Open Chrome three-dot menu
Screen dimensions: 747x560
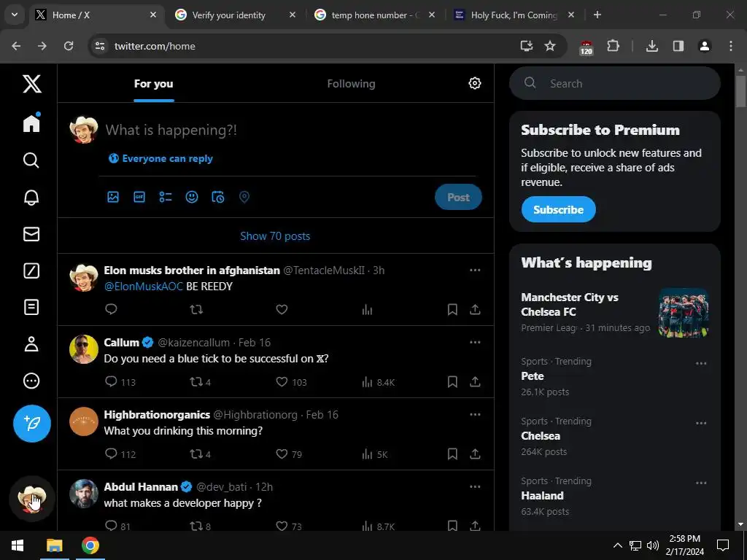pos(730,46)
